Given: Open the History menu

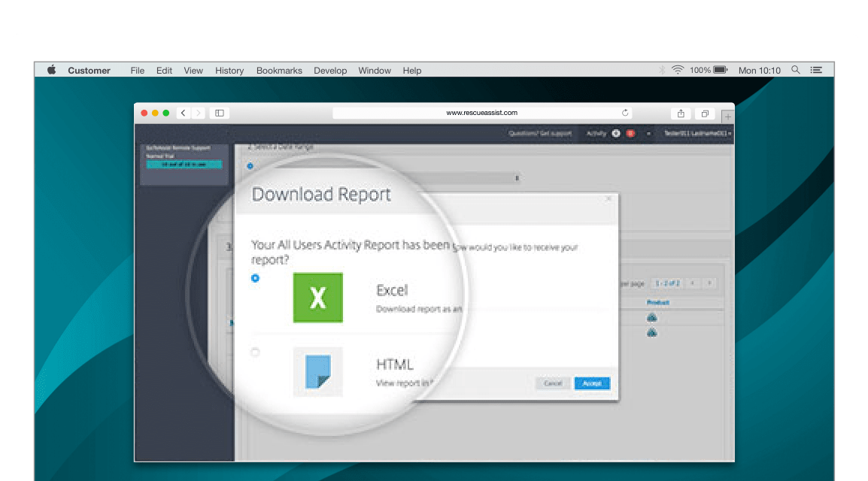Looking at the screenshot, I should point(229,71).
